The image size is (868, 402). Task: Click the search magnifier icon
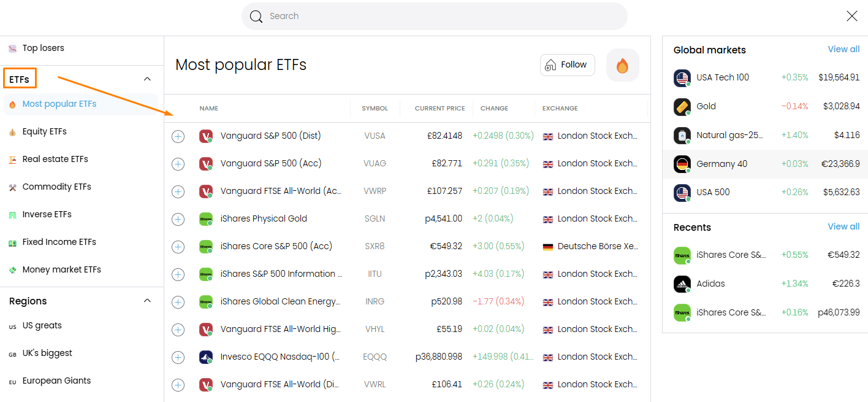coord(256,17)
